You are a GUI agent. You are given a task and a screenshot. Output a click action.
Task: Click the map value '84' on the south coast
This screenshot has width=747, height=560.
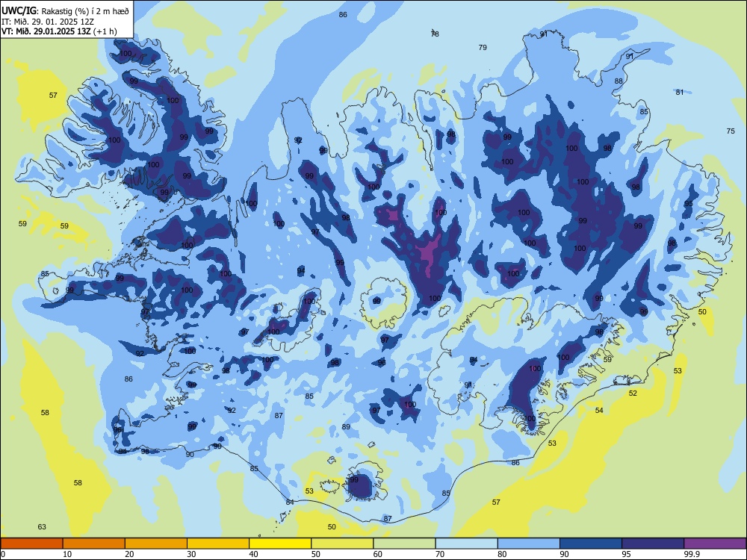coord(290,502)
